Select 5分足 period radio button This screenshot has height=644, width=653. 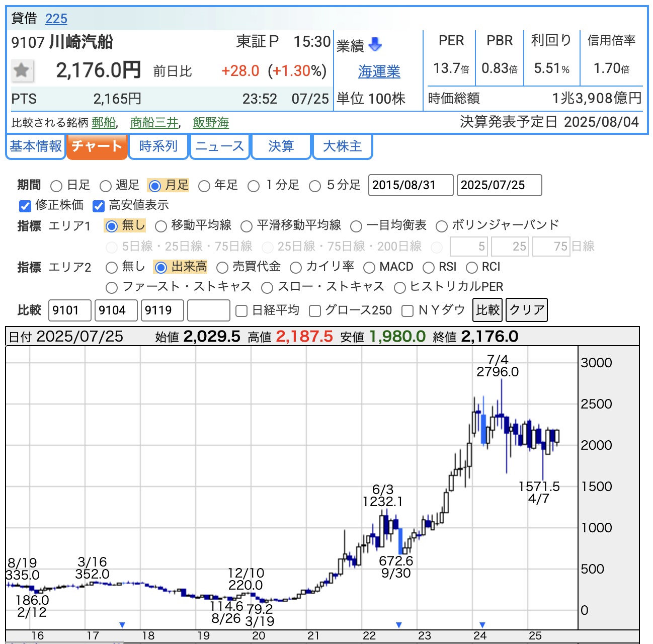315,186
